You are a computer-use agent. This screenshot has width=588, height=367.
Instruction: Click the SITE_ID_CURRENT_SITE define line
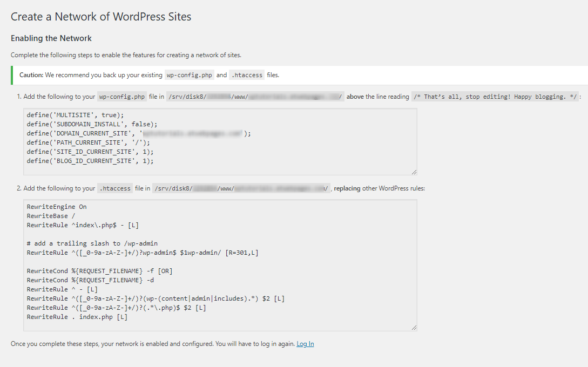[x=90, y=152]
